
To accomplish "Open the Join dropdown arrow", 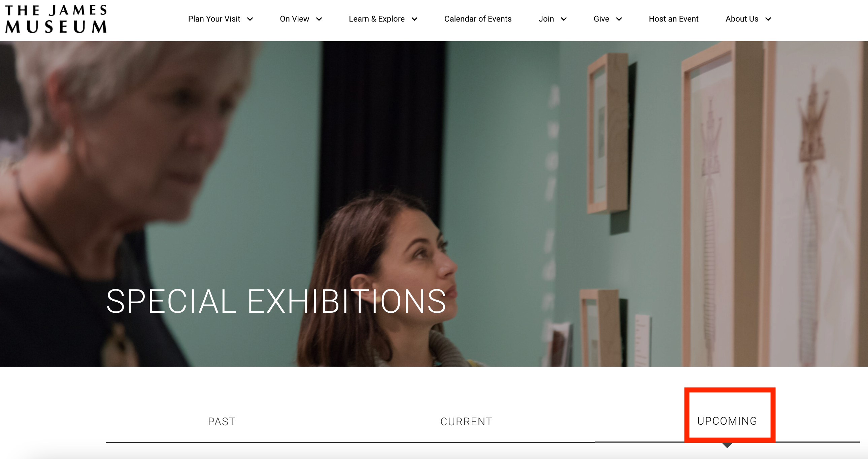I will pos(564,19).
